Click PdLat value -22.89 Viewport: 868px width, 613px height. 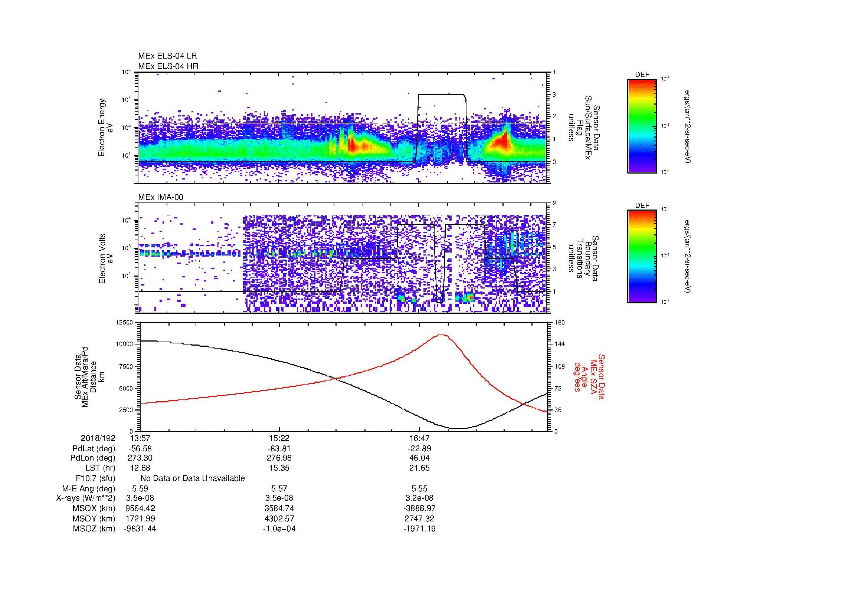[x=419, y=449]
